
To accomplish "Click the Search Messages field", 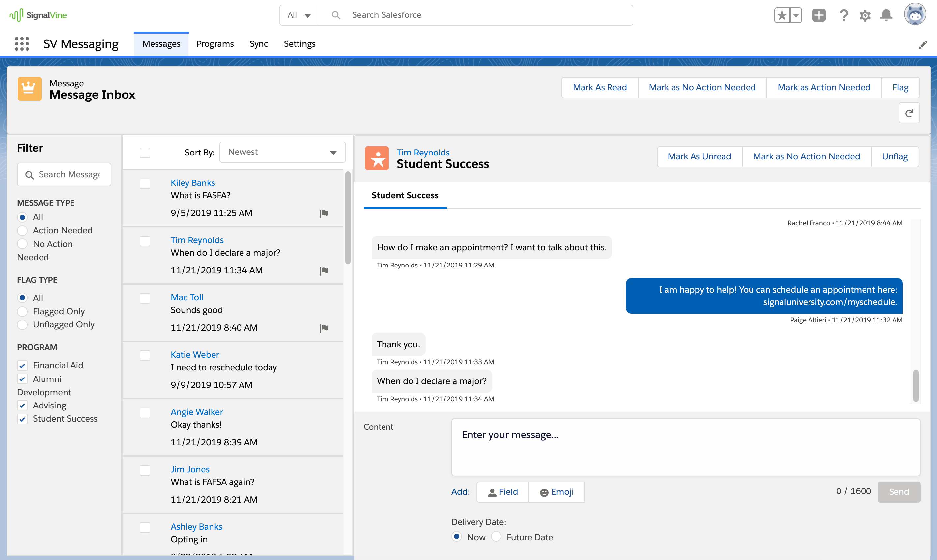I will 64,175.
